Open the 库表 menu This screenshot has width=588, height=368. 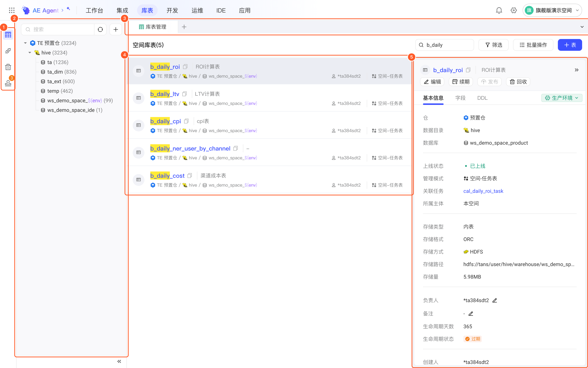tap(147, 10)
